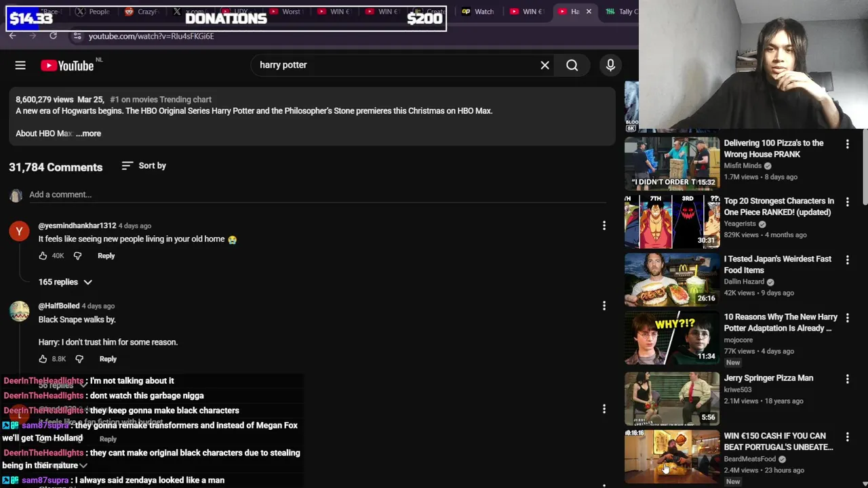868x488 pixels.
Task: Click the browser forward arrow
Action: 32,36
